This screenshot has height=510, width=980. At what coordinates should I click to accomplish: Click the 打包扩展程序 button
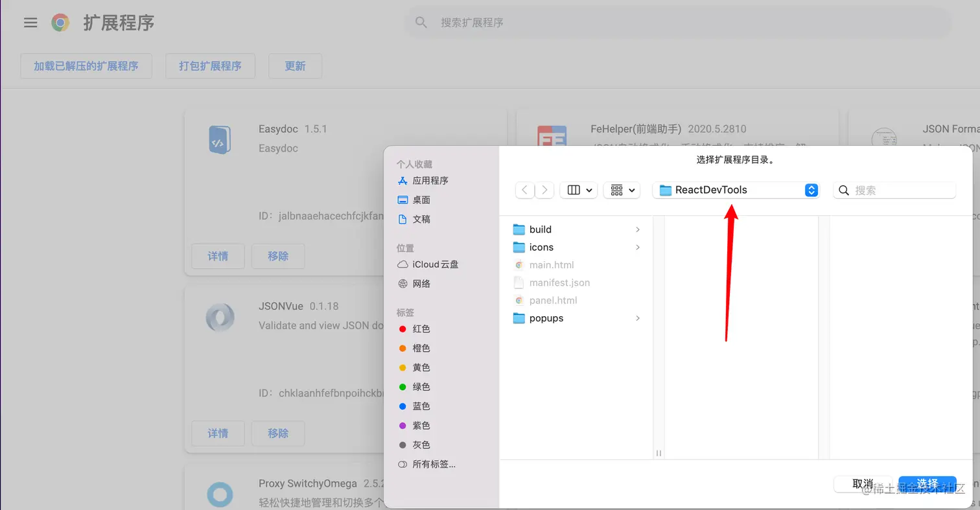tap(210, 66)
